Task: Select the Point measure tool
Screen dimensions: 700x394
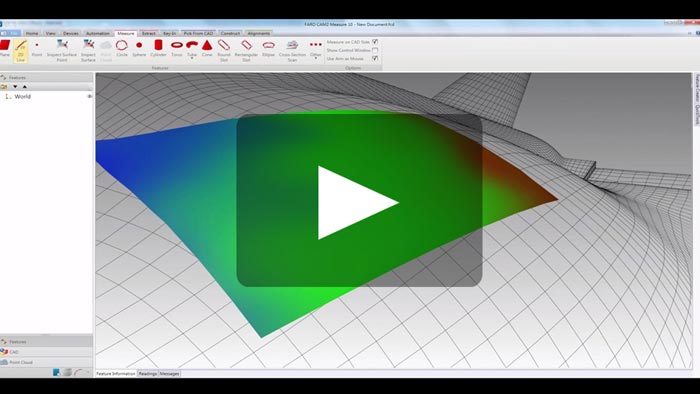Action: 37,48
